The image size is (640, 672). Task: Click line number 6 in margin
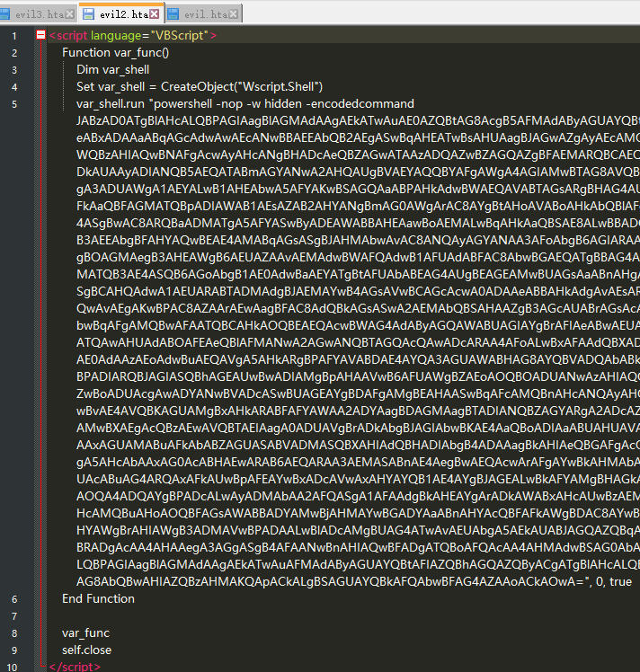(14, 599)
